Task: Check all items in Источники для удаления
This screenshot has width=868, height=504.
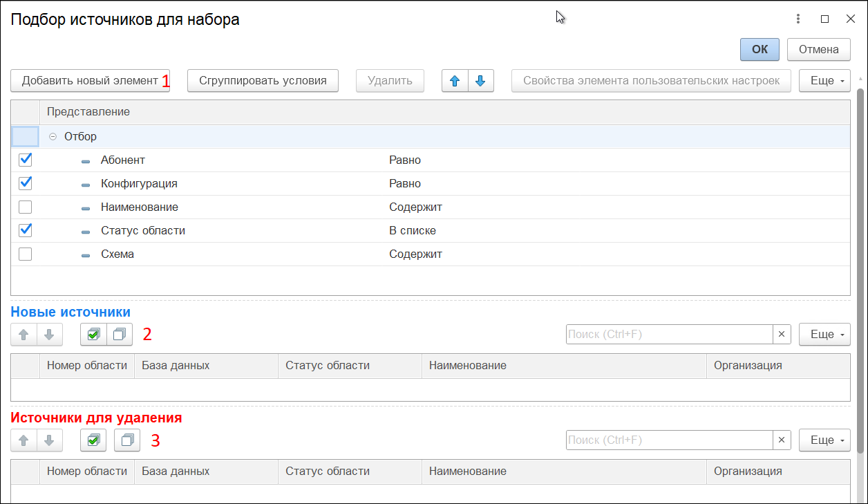Action: click(93, 440)
